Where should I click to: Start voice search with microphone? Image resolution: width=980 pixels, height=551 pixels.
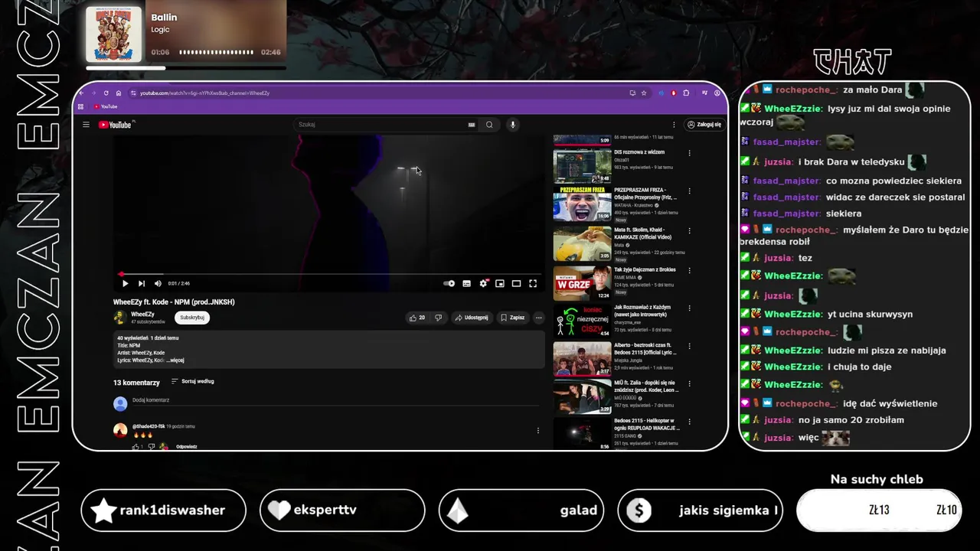[513, 125]
